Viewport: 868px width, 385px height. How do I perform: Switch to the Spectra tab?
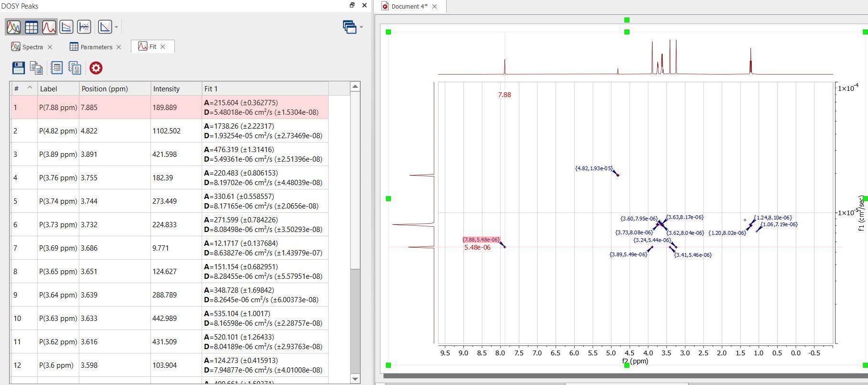(x=32, y=47)
